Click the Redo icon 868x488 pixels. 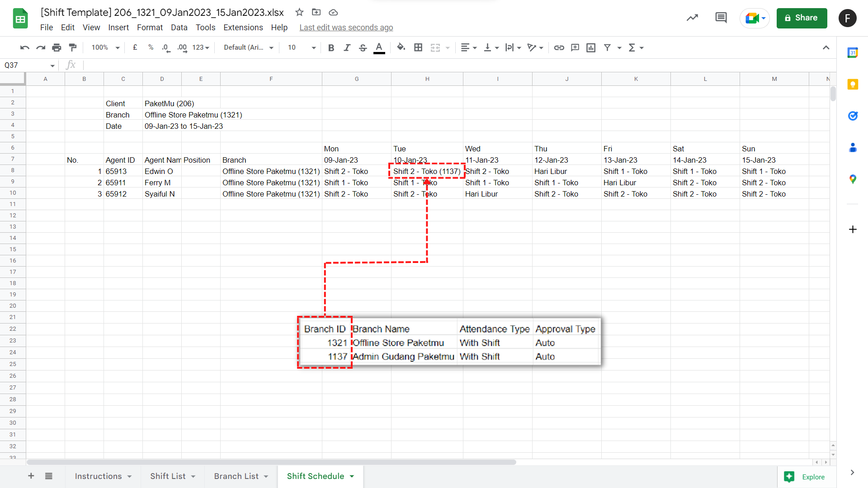(x=41, y=47)
